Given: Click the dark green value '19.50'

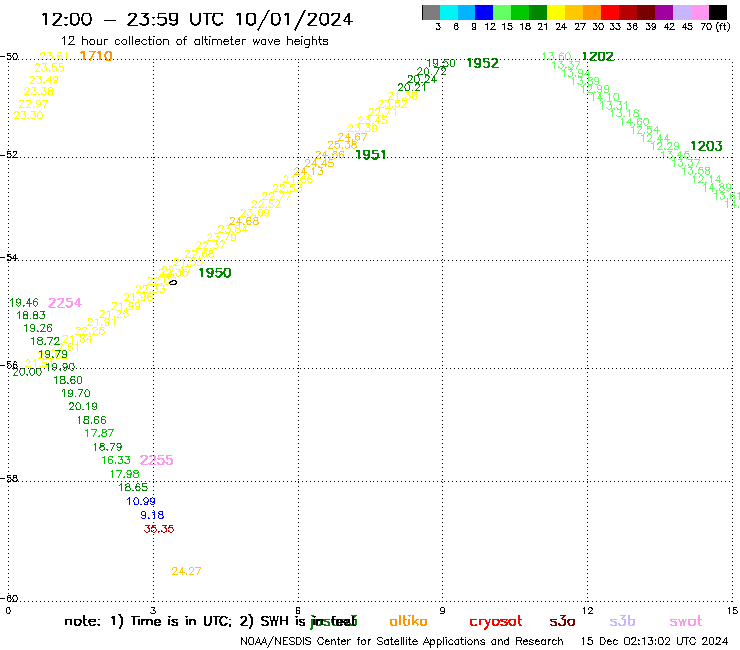Looking at the screenshot, I should pyautogui.click(x=441, y=63).
